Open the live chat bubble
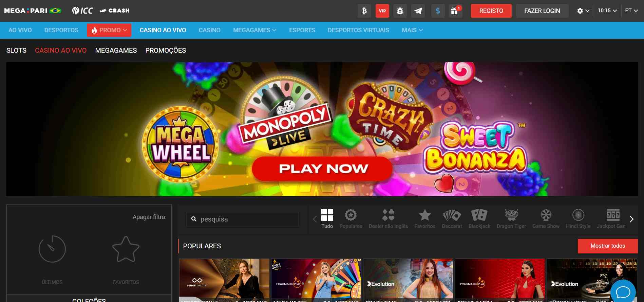Image resolution: width=644 pixels, height=302 pixels. click(x=623, y=292)
